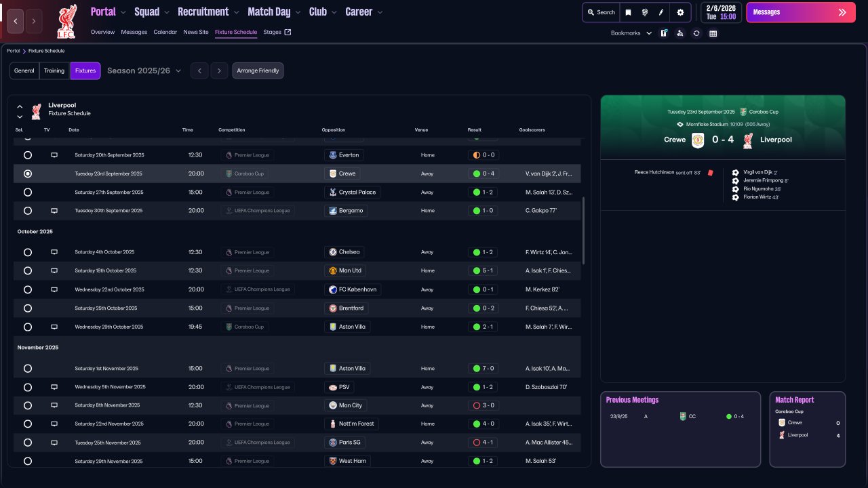Click the Liverpool badge beside the 0 - 4 score
This screenshot has width=868, height=488.
pos(748,140)
